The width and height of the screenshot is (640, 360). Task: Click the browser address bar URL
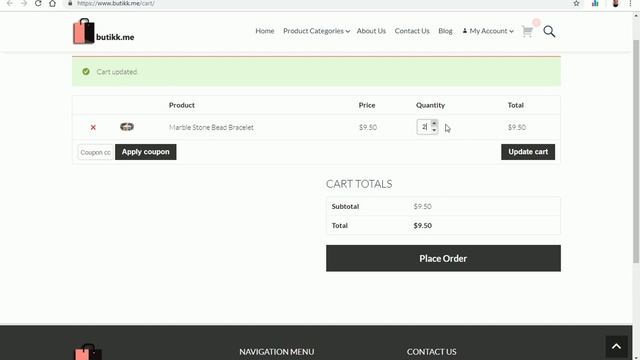[x=116, y=3]
